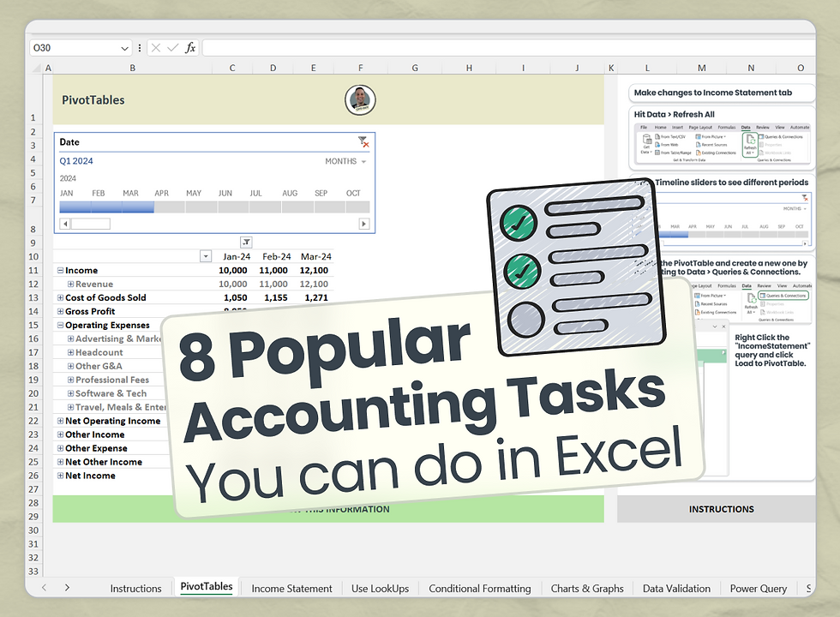
Task: Open the row labels filter dropdown on the PivotTable
Action: (204, 256)
